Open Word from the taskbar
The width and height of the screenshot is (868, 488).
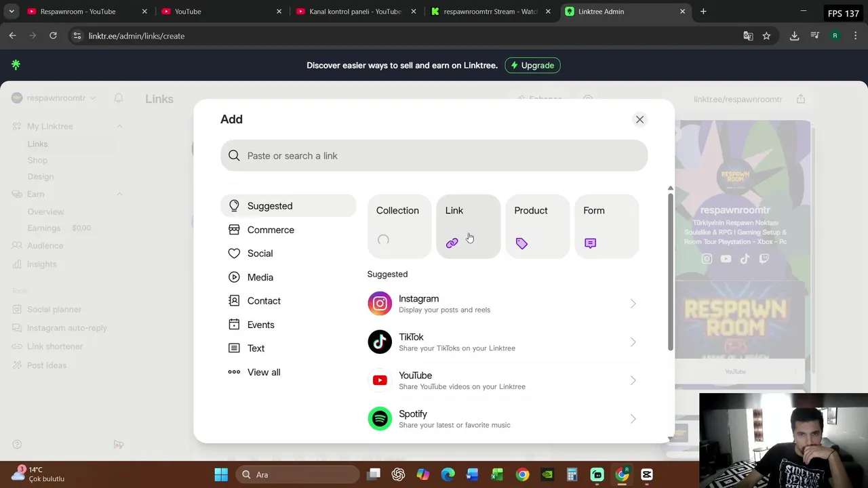(473, 474)
